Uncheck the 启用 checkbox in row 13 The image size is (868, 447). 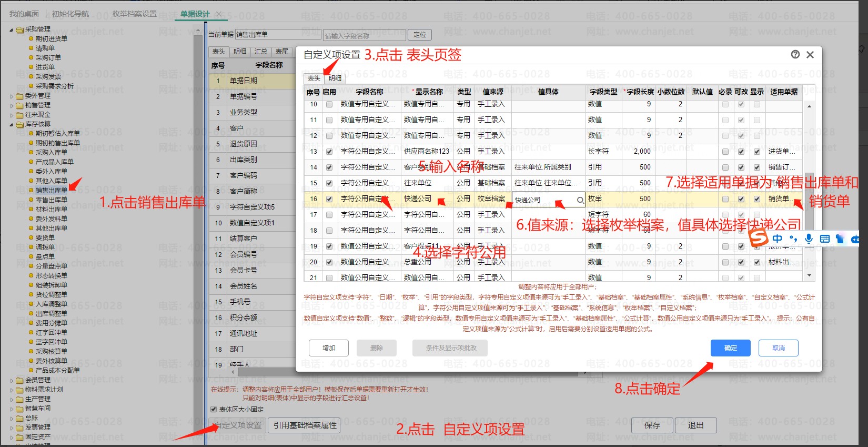point(329,152)
